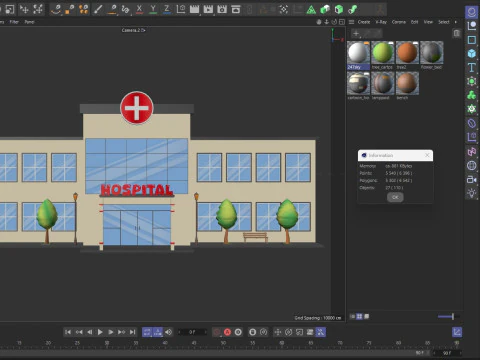
Task: Select the orange tree2 material thumbnail
Action: click(407, 53)
